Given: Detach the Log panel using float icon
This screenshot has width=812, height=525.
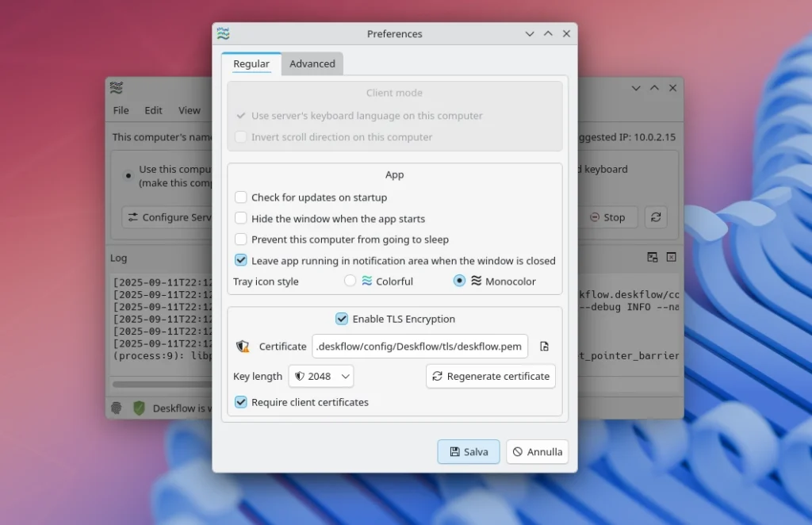Looking at the screenshot, I should [652, 257].
